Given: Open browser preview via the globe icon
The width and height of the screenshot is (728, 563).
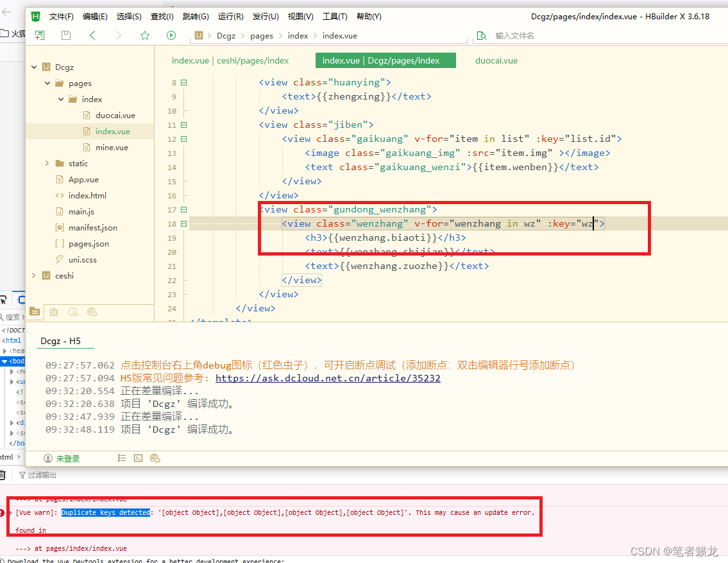Looking at the screenshot, I should [92, 312].
